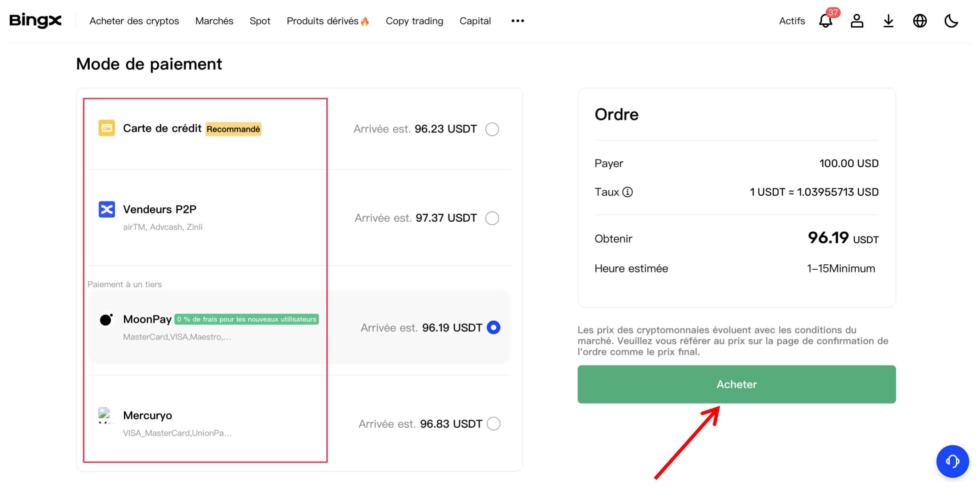This screenshot has width=980, height=498.
Task: Open the Capital menu item
Action: (475, 21)
